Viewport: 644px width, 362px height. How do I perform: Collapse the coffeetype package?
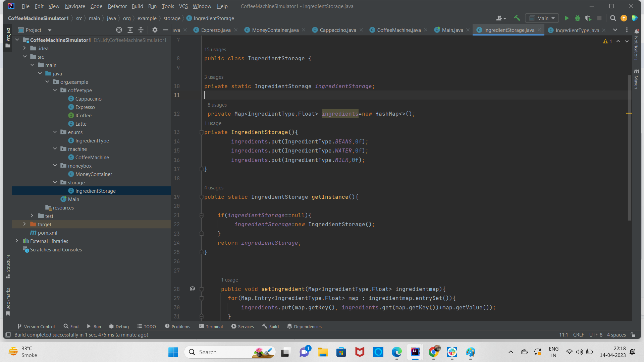(x=55, y=90)
